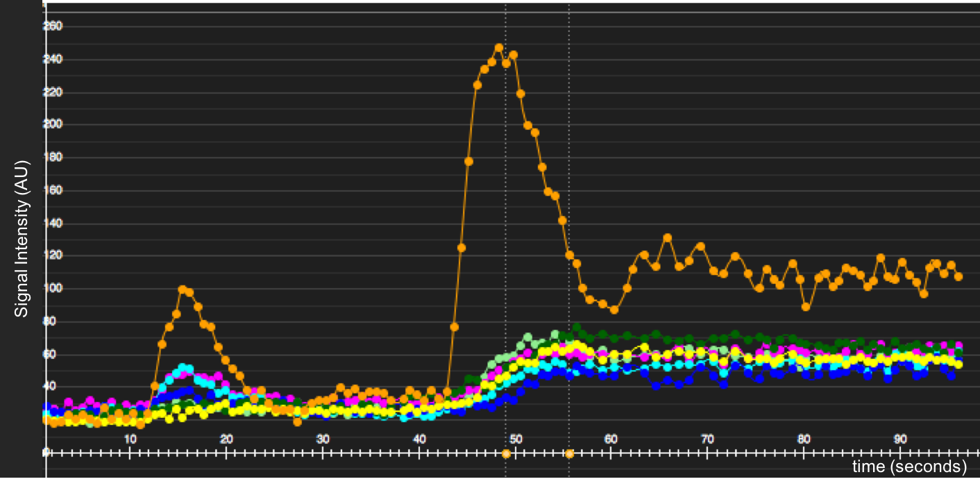Click the orange timeline marker near 56 seconds

pos(569,454)
